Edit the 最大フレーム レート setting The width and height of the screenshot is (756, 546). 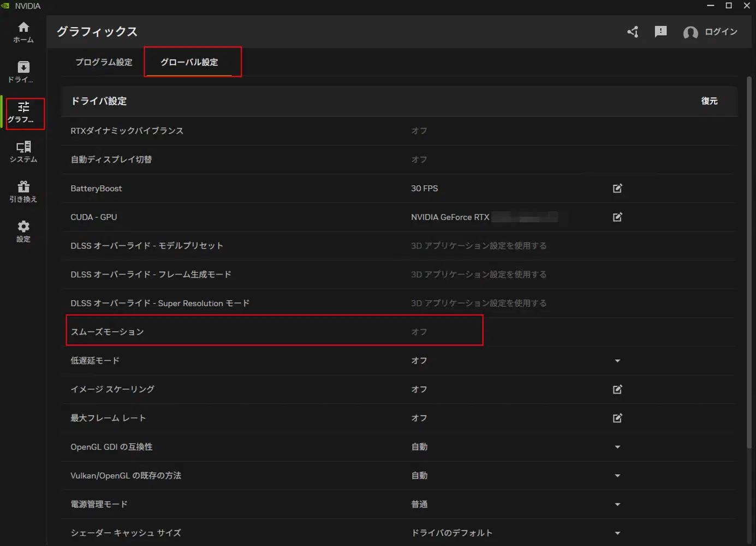pyautogui.click(x=617, y=418)
